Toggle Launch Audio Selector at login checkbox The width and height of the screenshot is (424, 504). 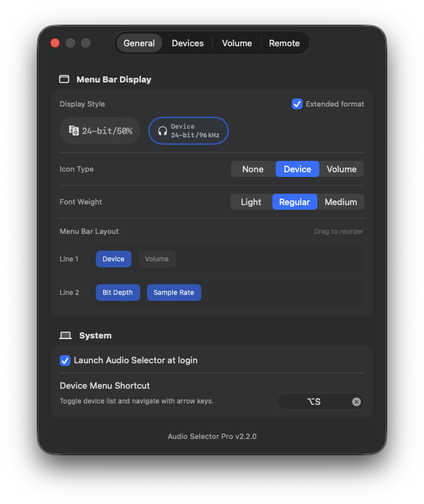tap(65, 361)
